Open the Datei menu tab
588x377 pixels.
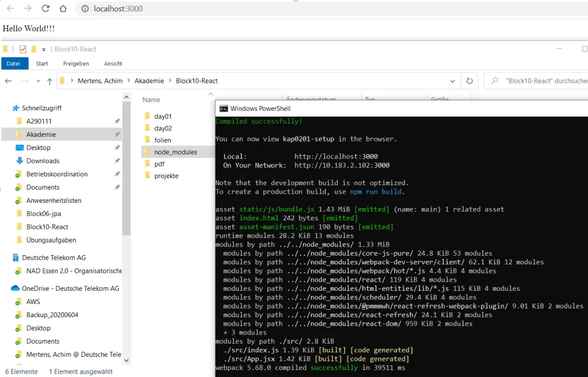[x=13, y=63]
